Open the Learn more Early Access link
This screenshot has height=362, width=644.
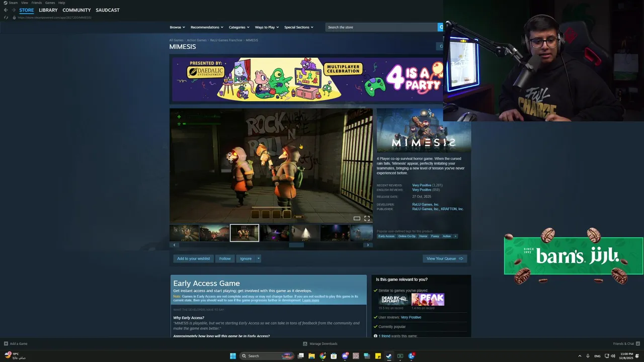(x=310, y=300)
